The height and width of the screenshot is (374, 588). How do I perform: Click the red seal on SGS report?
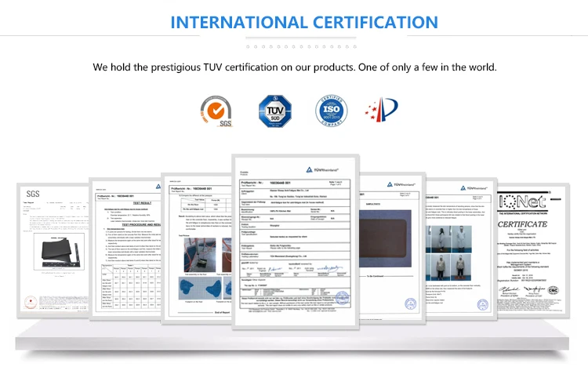click(x=31, y=302)
